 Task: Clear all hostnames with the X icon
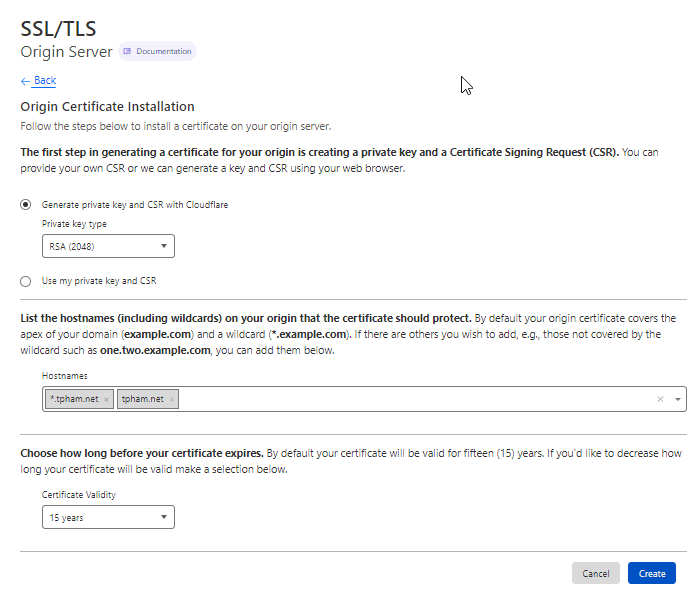pos(660,399)
